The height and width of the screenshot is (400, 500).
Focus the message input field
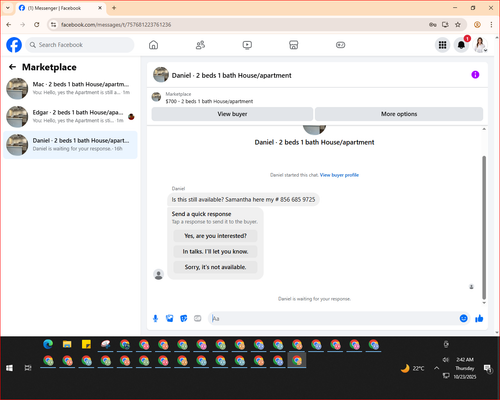click(x=333, y=319)
